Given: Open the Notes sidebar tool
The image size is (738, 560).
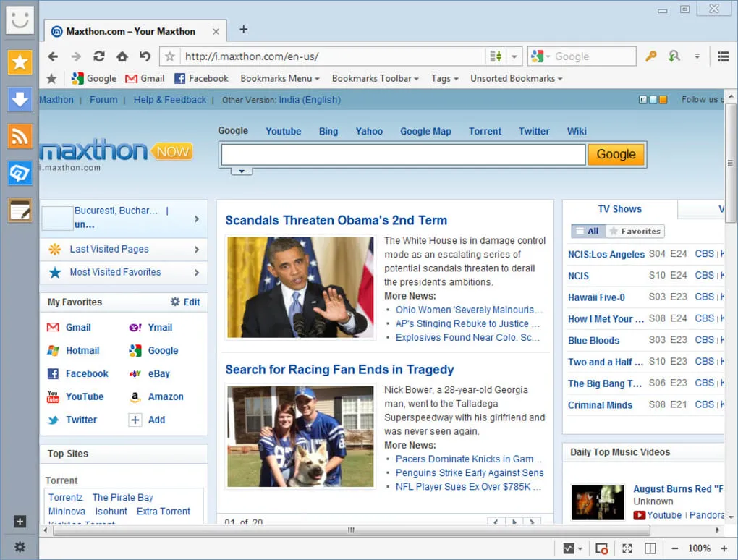Looking at the screenshot, I should coord(20,211).
